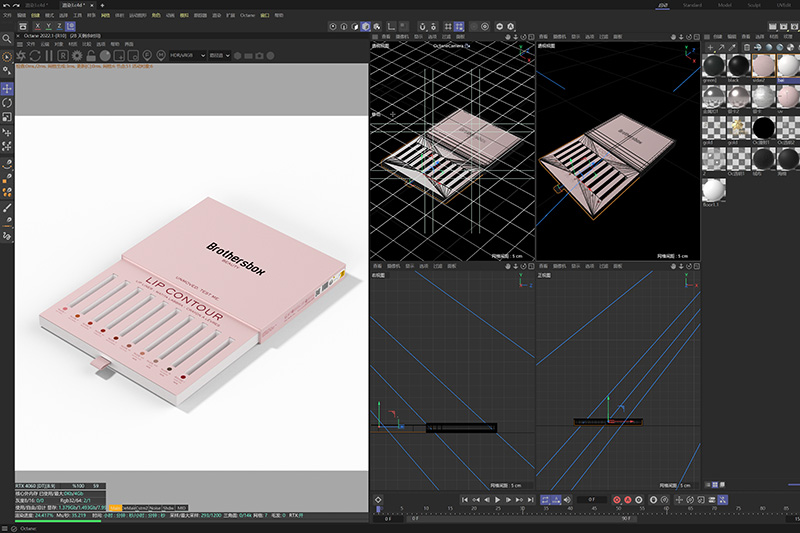Viewport: 800px width, 533px height.
Task: Toggle timeline sound speaker icon
Action: [567, 500]
